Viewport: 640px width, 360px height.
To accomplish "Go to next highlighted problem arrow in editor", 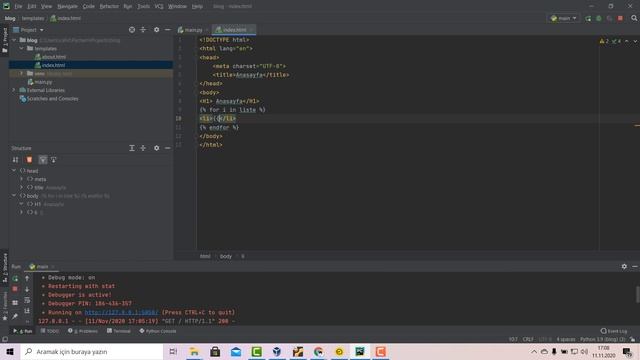I will pyautogui.click(x=635, y=41).
